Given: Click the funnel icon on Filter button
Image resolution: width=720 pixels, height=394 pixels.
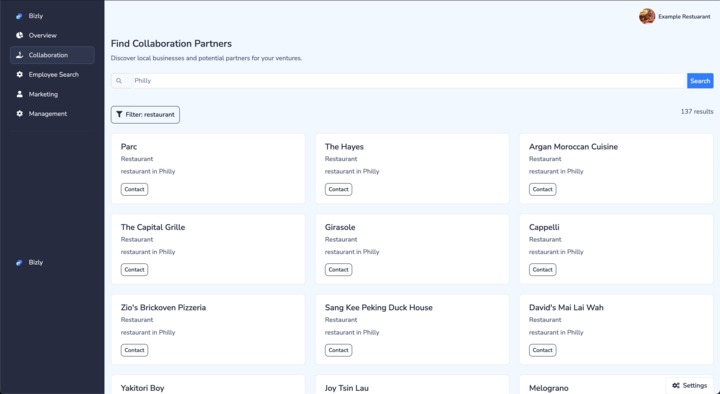Looking at the screenshot, I should [x=119, y=114].
